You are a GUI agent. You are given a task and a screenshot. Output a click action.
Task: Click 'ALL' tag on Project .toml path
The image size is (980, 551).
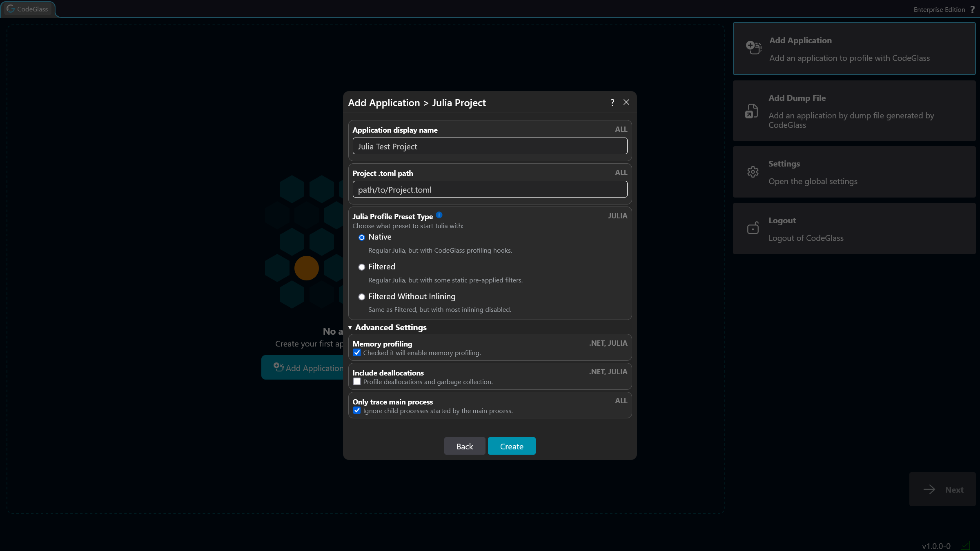621,173
